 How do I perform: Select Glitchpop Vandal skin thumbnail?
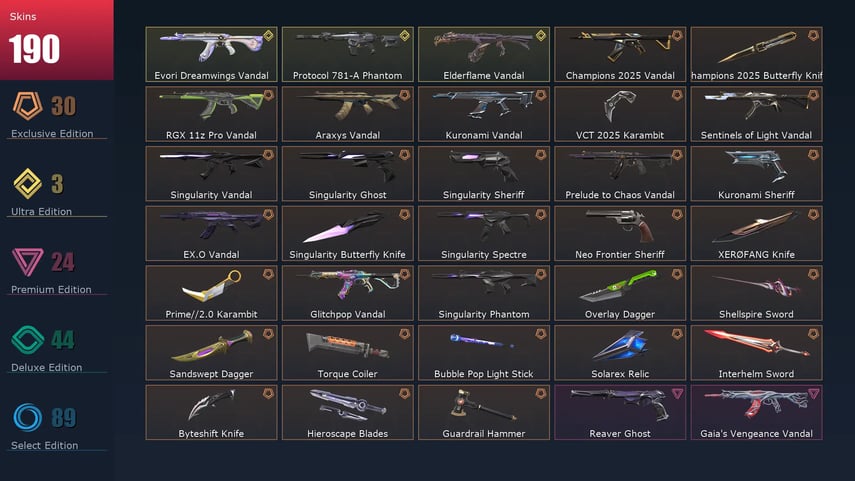(347, 293)
